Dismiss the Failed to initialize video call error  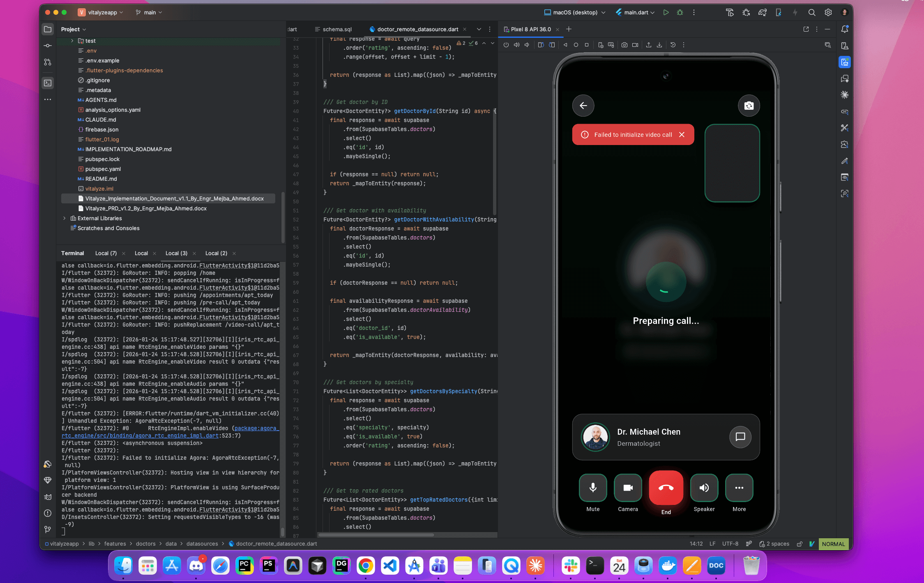pos(682,134)
